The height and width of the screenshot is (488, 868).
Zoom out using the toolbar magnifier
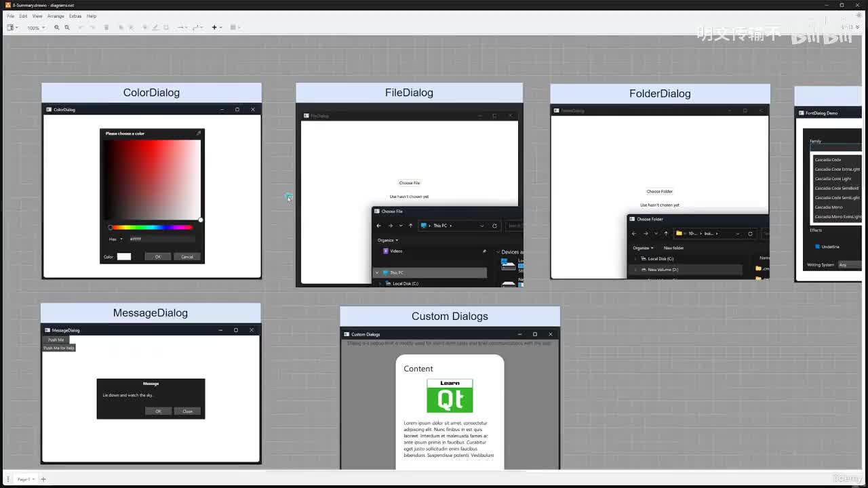66,28
